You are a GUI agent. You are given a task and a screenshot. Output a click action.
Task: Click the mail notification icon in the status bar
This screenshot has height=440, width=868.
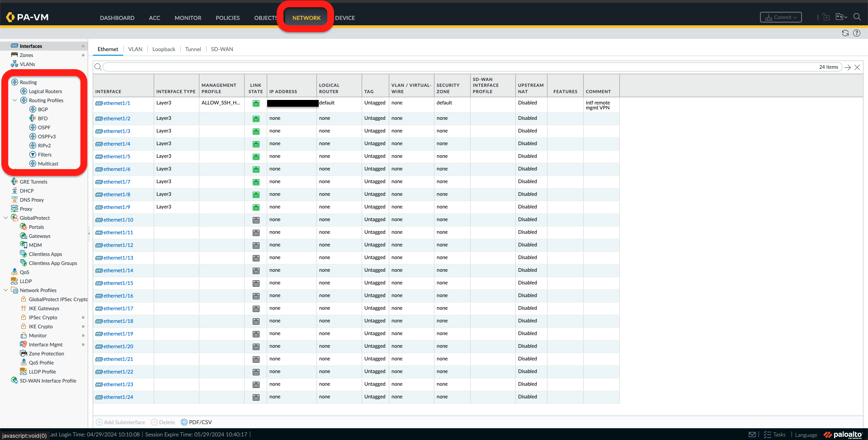click(x=752, y=434)
